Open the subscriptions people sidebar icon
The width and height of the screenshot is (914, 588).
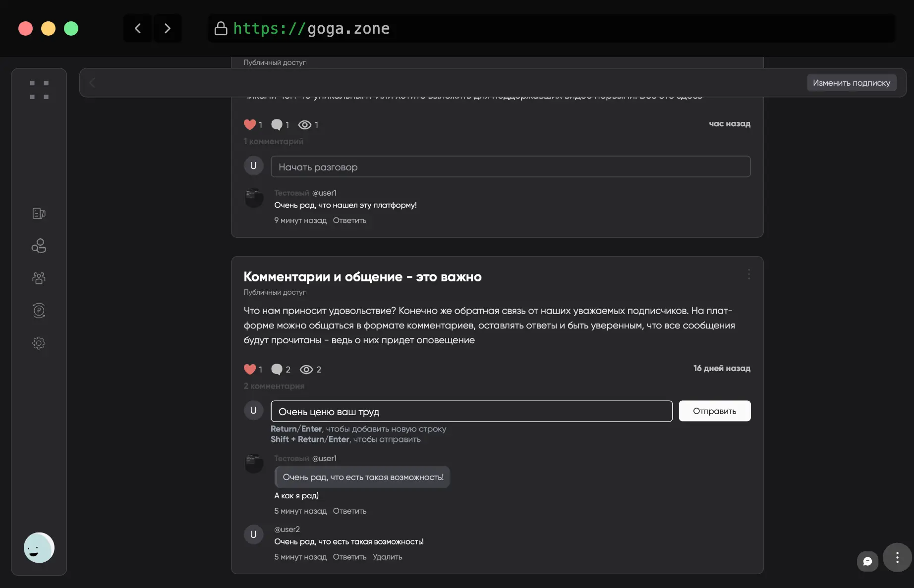click(39, 246)
